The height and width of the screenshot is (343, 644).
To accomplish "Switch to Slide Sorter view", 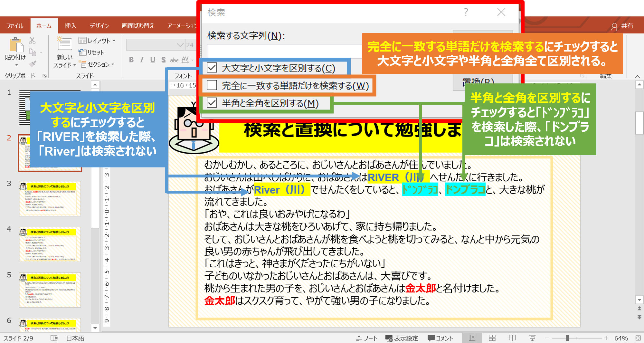I will [492, 338].
